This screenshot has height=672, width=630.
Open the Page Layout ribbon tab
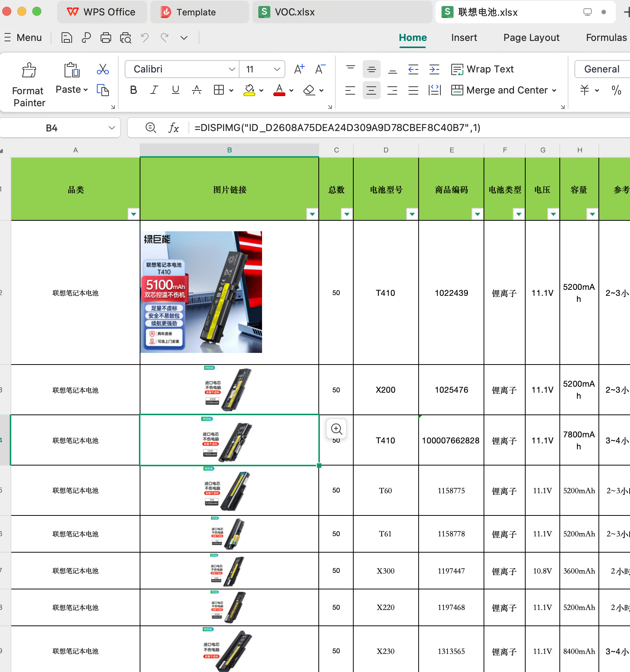click(x=531, y=38)
